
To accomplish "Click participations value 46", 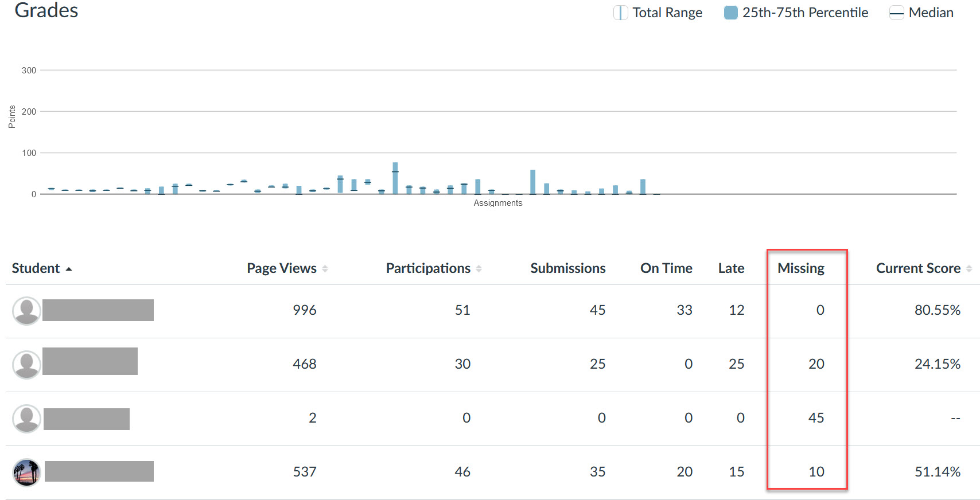I will (462, 472).
